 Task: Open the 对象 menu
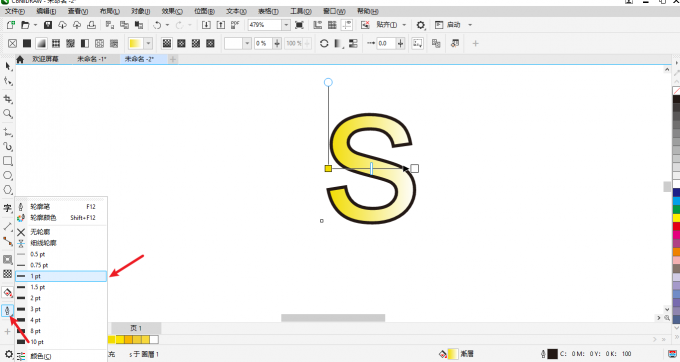[x=141, y=11]
